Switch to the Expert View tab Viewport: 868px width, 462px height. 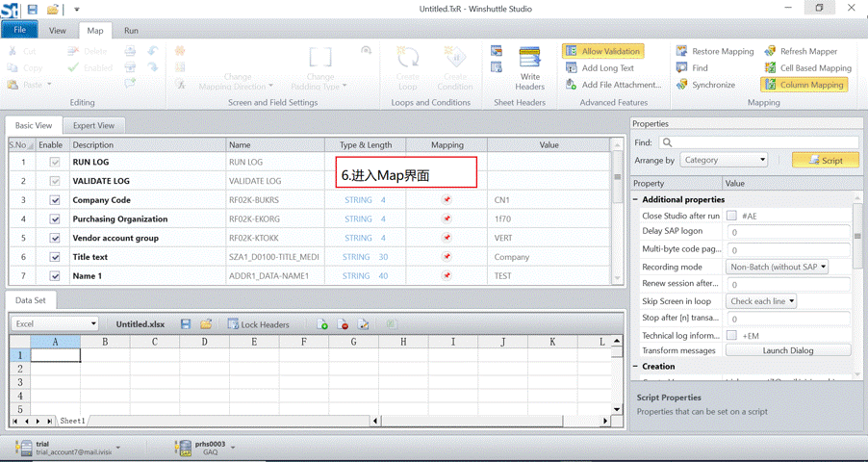click(93, 126)
